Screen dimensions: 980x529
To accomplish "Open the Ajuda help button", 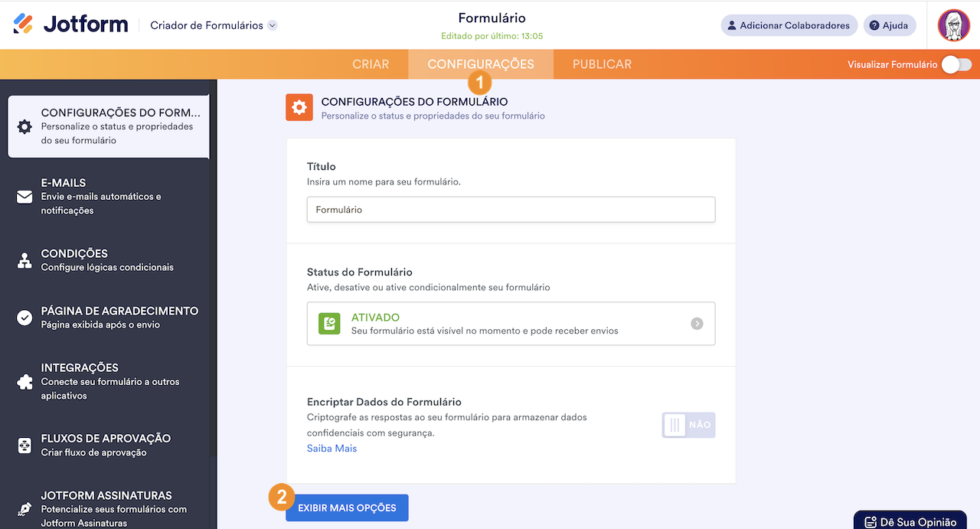I will coord(889,25).
